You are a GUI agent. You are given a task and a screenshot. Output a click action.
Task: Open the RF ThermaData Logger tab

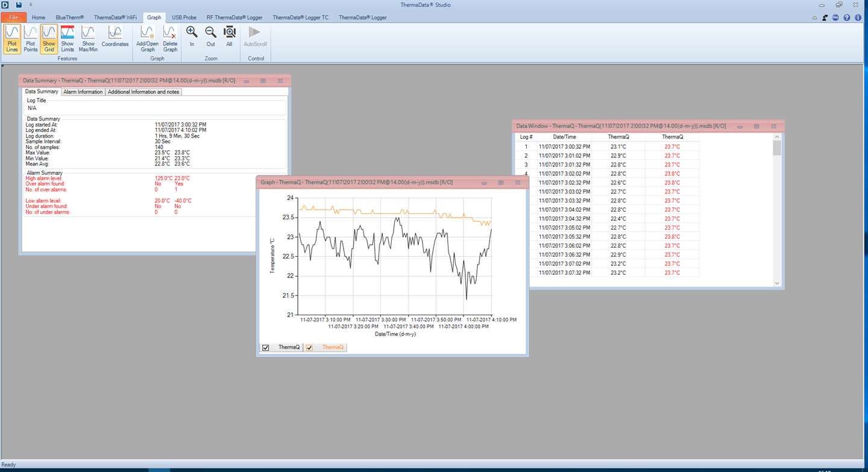234,17
